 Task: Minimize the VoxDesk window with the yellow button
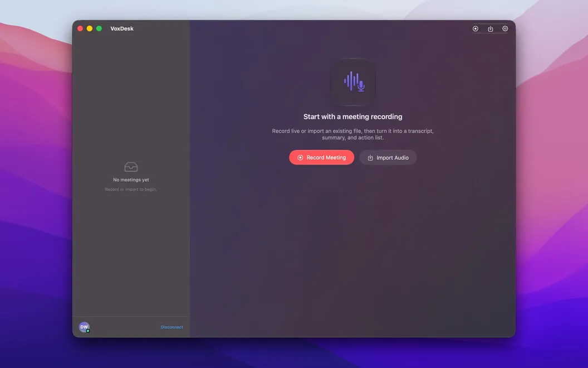(89, 28)
